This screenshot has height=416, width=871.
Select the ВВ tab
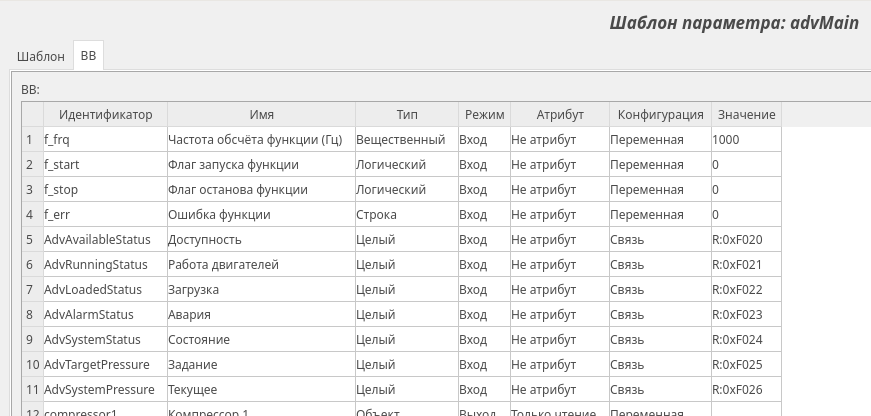pos(88,56)
